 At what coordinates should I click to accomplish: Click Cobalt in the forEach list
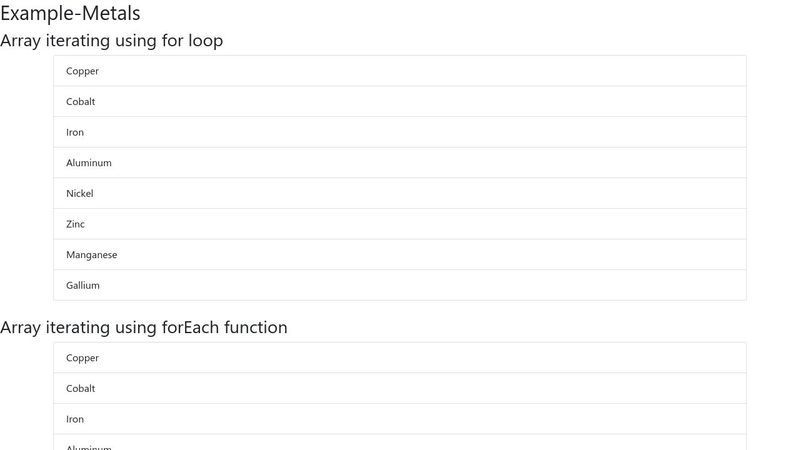81,388
